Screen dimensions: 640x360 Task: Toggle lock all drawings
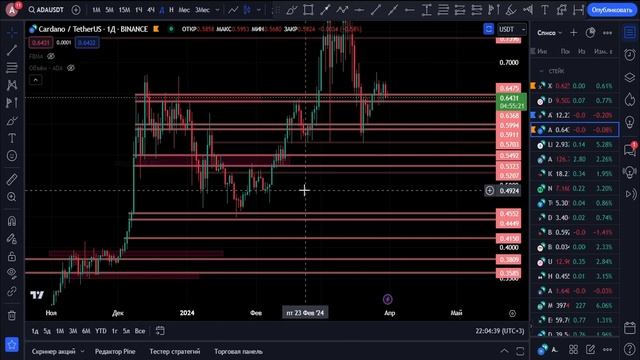pyautogui.click(x=12, y=256)
